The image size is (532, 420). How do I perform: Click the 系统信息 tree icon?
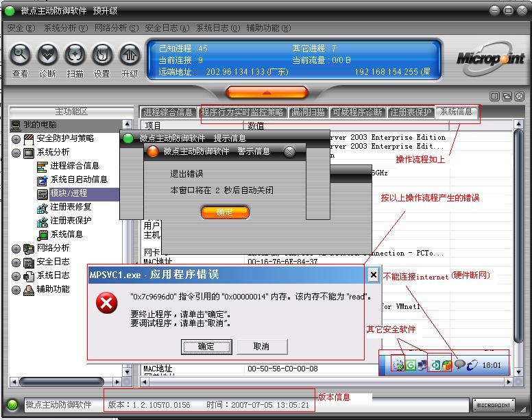[42, 234]
